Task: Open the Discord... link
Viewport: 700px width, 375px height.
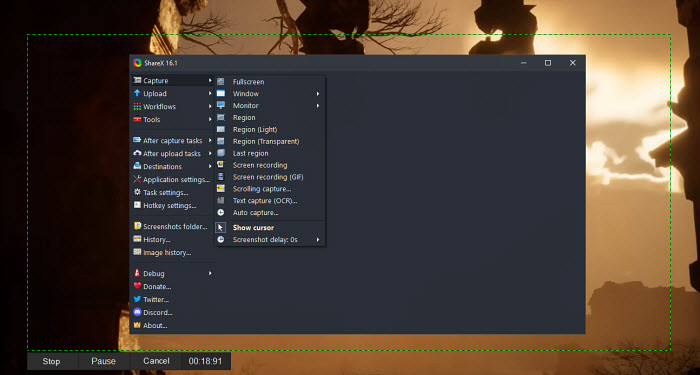Action: (158, 312)
